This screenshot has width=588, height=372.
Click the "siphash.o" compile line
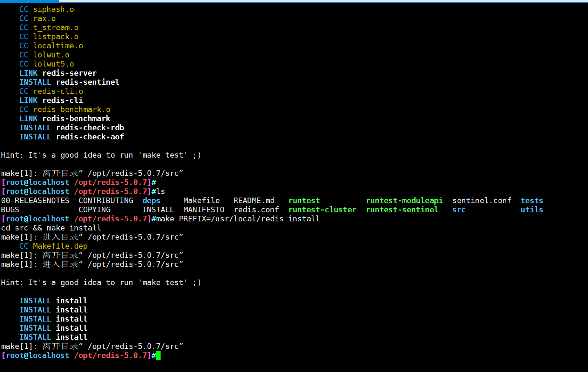point(47,9)
